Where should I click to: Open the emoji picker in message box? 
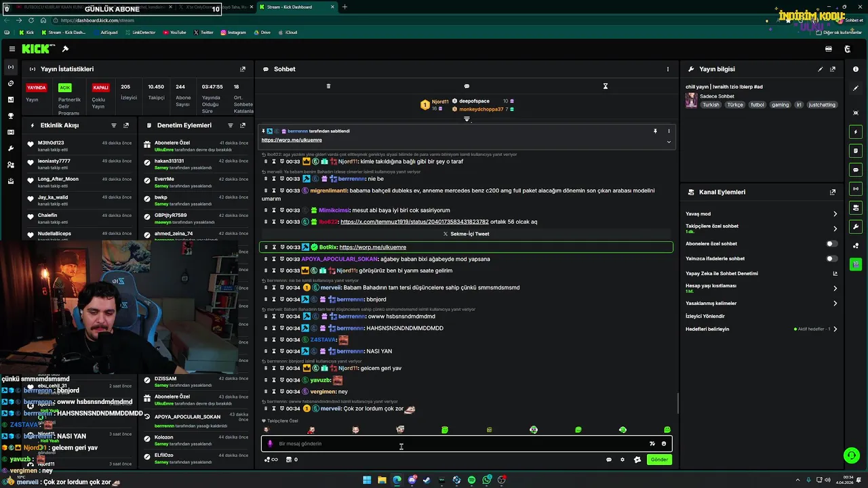[664, 444]
